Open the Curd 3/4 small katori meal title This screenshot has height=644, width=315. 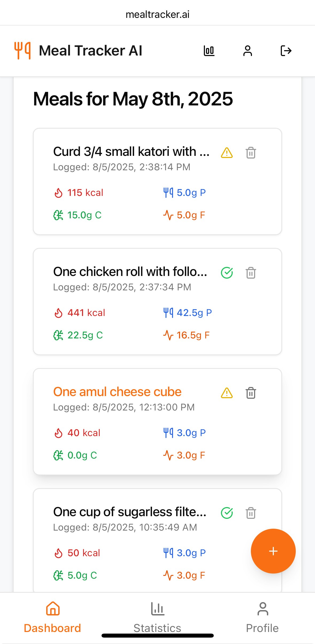[x=131, y=152]
